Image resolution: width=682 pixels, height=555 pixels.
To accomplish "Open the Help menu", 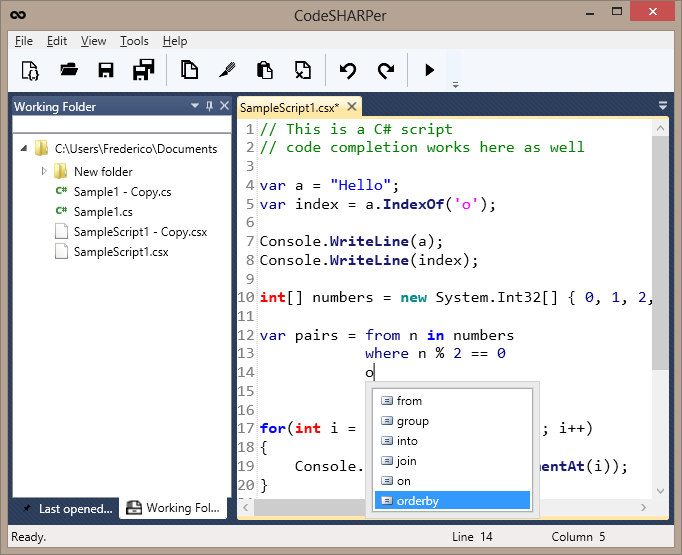I will (175, 41).
